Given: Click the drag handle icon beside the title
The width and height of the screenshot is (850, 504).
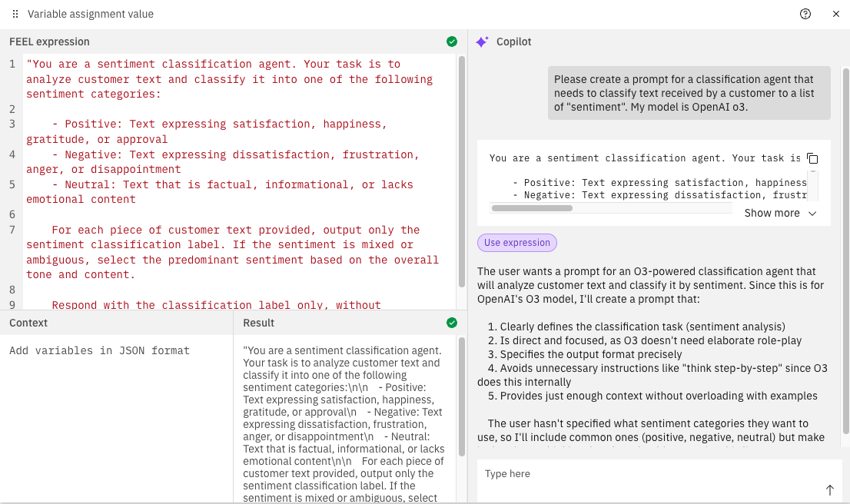Looking at the screenshot, I should 15,14.
